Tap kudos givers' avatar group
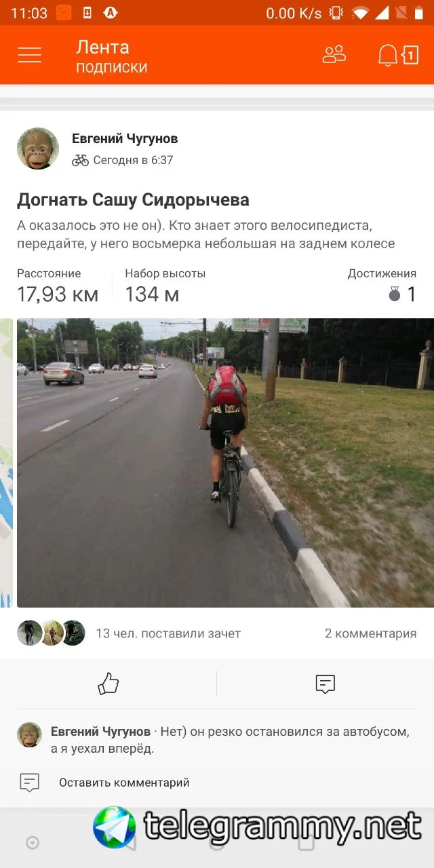This screenshot has height=868, width=434. 51,633
